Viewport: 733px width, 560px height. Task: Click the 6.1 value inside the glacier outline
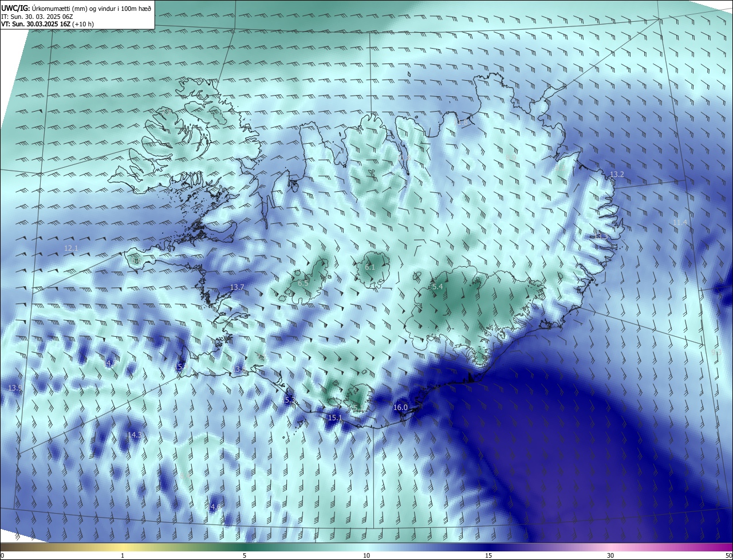click(370, 267)
